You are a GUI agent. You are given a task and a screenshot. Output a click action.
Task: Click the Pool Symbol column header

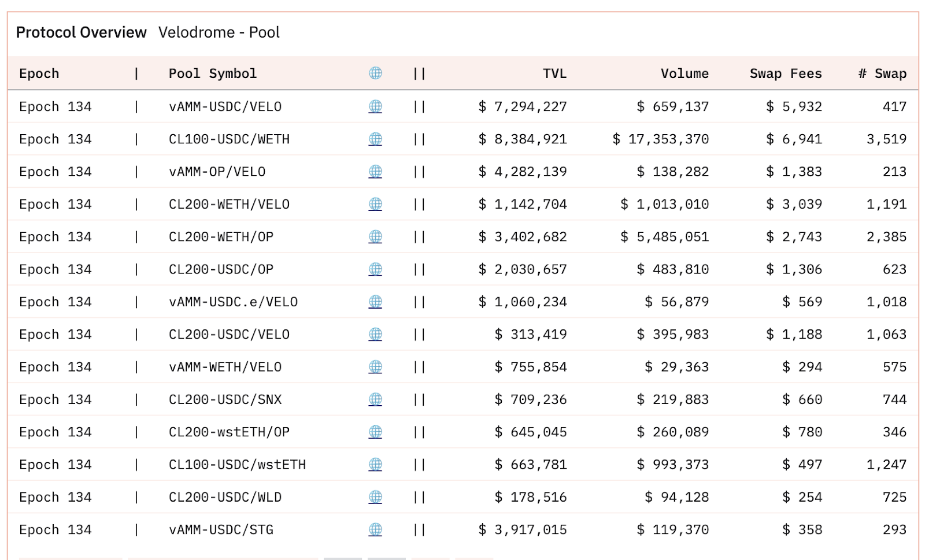(212, 73)
